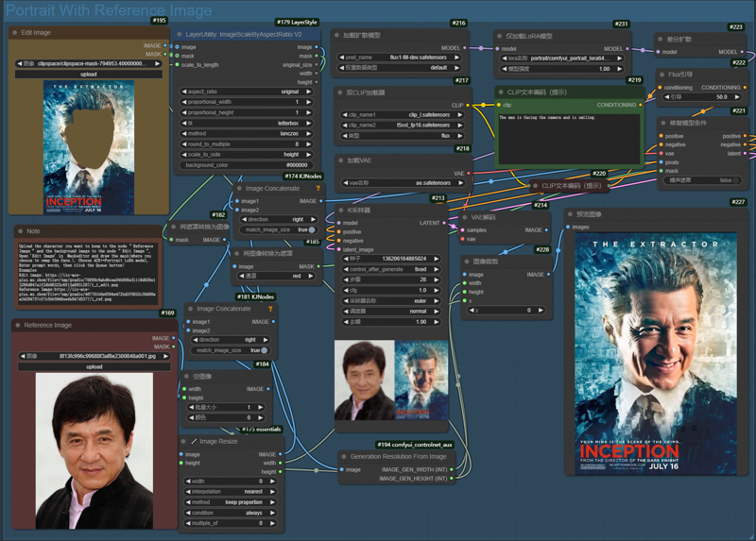Collapse the 将图像转换为遮罩 node title dot

coord(237,253)
